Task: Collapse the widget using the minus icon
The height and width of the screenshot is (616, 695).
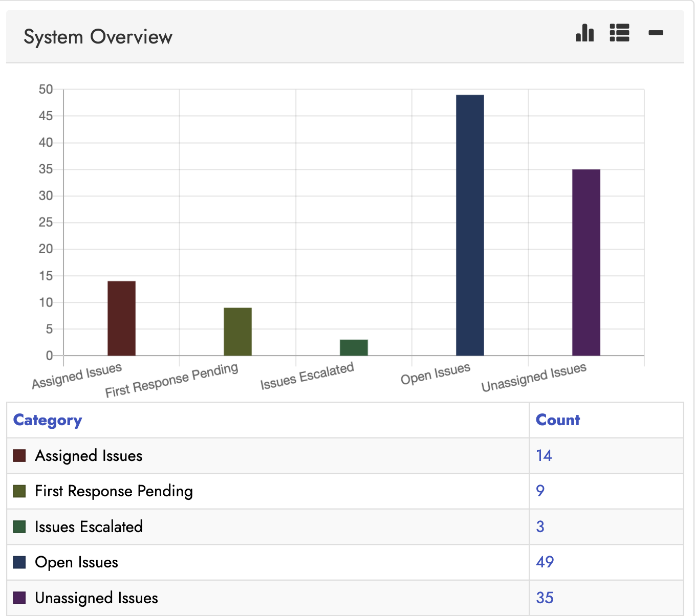Action: pyautogui.click(x=656, y=33)
